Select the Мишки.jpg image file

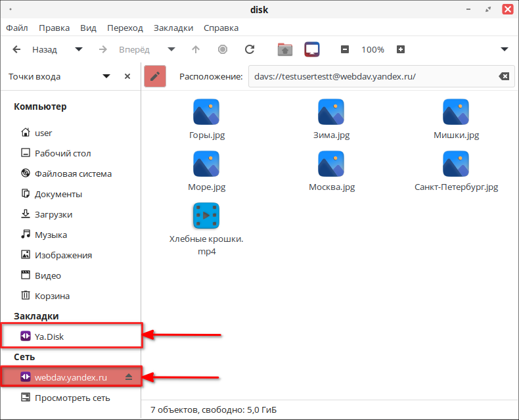click(x=456, y=119)
